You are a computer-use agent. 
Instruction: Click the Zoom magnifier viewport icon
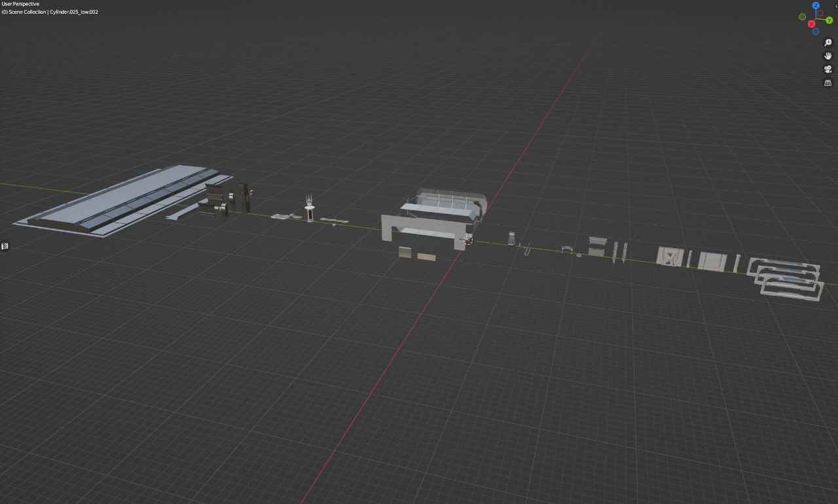pos(828,43)
